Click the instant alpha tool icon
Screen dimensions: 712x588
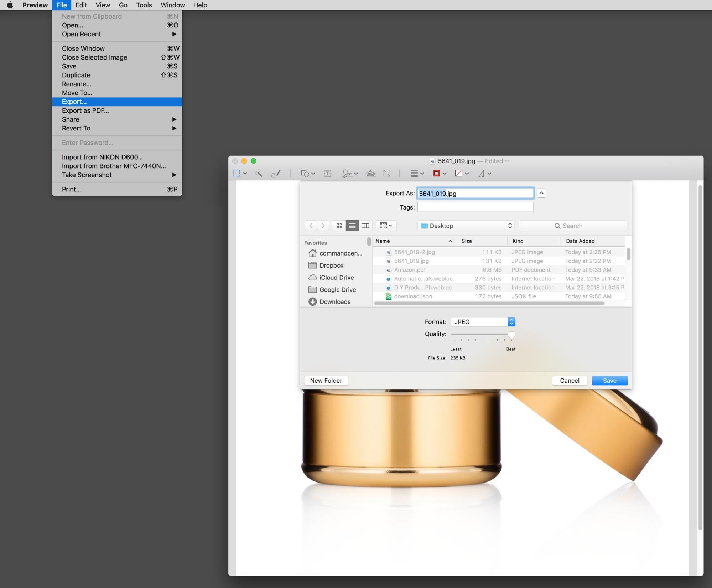(258, 173)
